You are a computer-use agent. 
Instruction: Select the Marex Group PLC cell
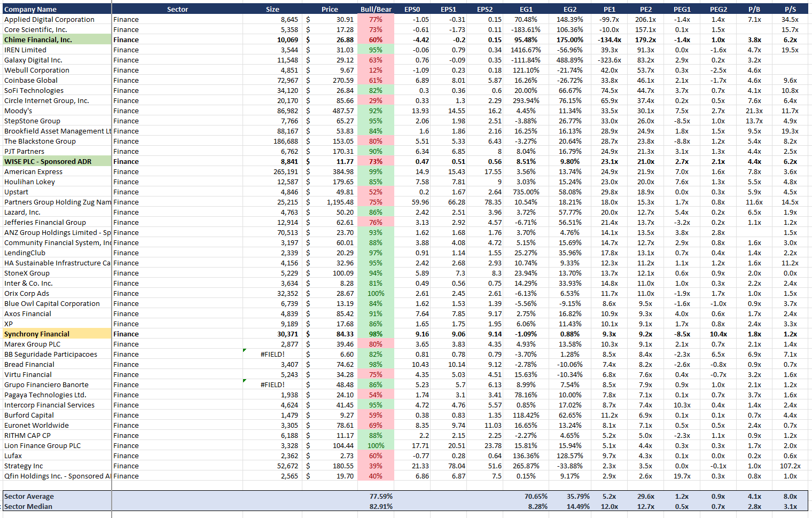[57, 344]
